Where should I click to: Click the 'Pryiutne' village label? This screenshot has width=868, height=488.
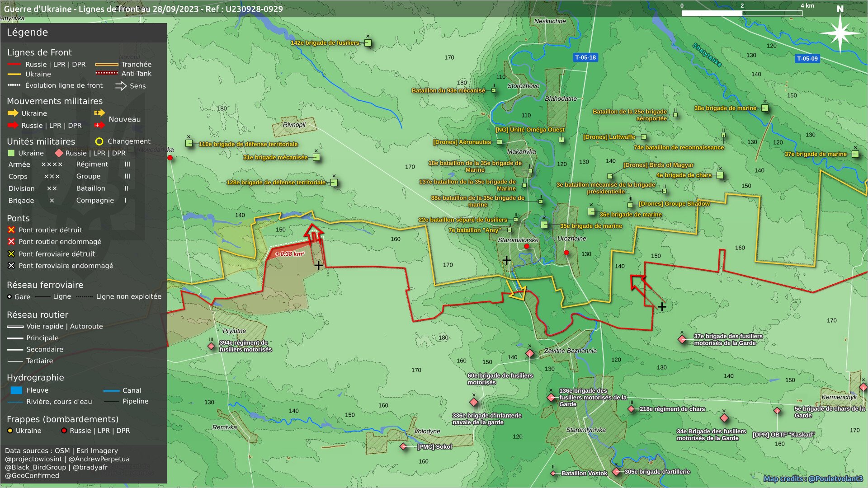235,331
